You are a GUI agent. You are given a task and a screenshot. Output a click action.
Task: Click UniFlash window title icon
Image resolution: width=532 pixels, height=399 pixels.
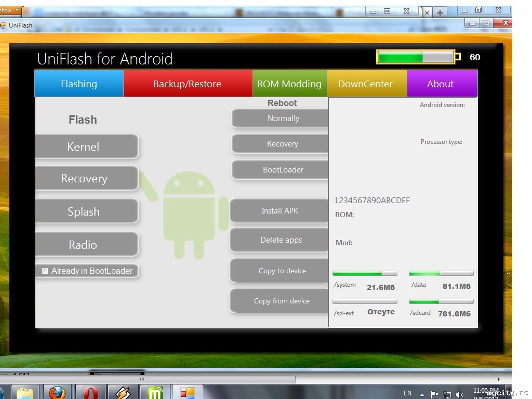click(3, 25)
